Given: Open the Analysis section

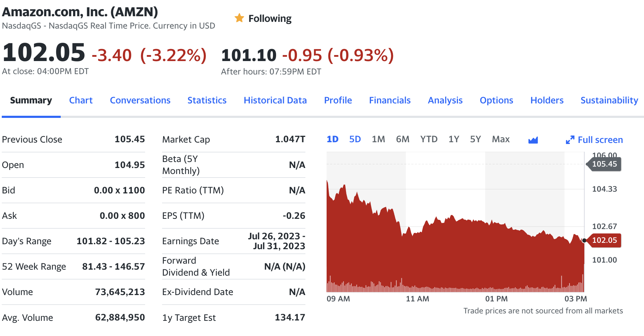Looking at the screenshot, I should 445,100.
